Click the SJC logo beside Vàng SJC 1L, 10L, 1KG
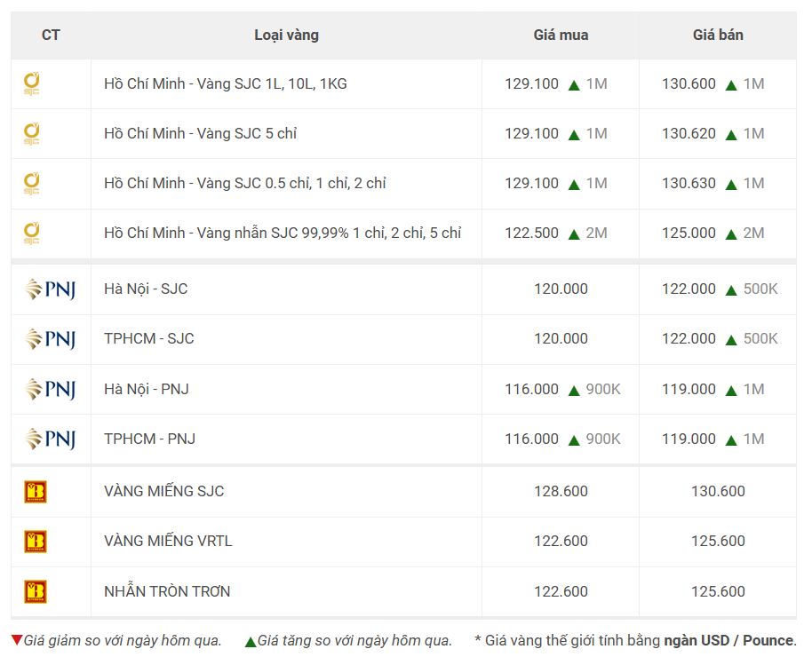812x657 pixels. click(x=32, y=83)
